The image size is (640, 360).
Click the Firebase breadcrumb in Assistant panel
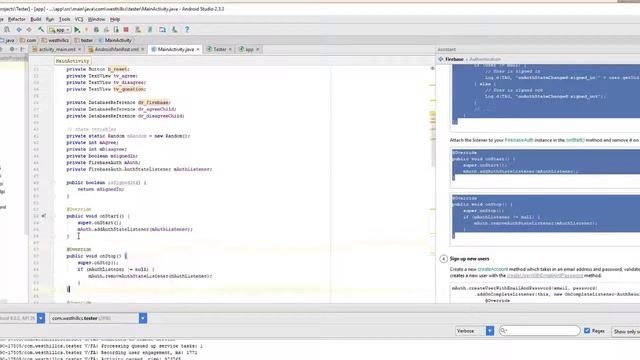454,59
